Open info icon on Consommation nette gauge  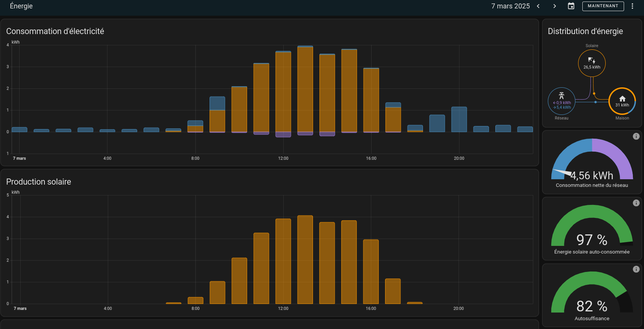coord(636,136)
